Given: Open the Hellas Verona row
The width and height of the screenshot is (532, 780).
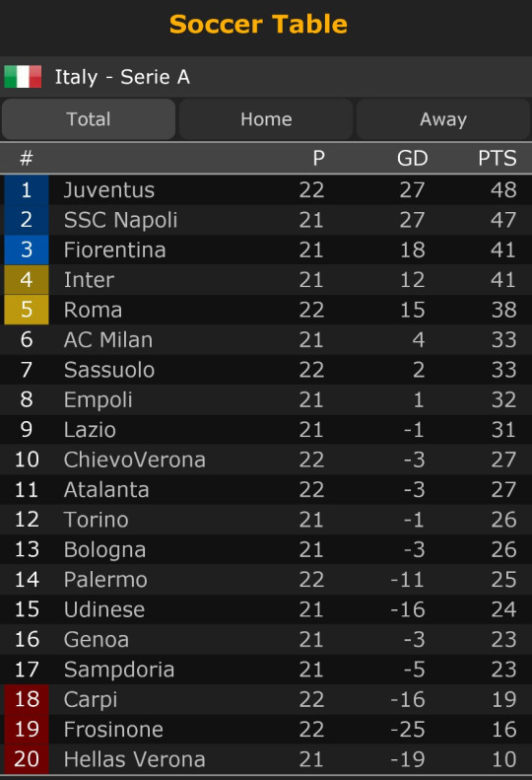Looking at the screenshot, I should [x=266, y=759].
